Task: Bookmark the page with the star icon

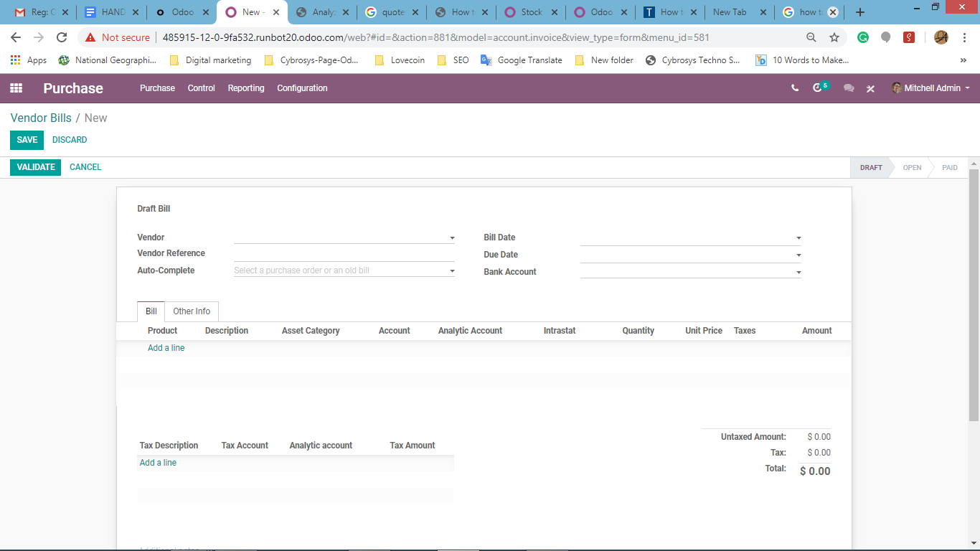Action: click(834, 37)
